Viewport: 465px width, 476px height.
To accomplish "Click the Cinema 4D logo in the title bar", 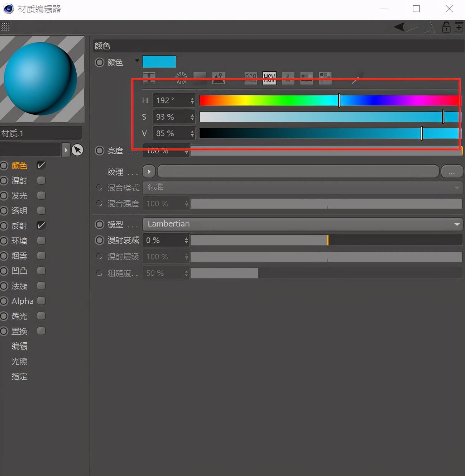I will tap(8, 9).
